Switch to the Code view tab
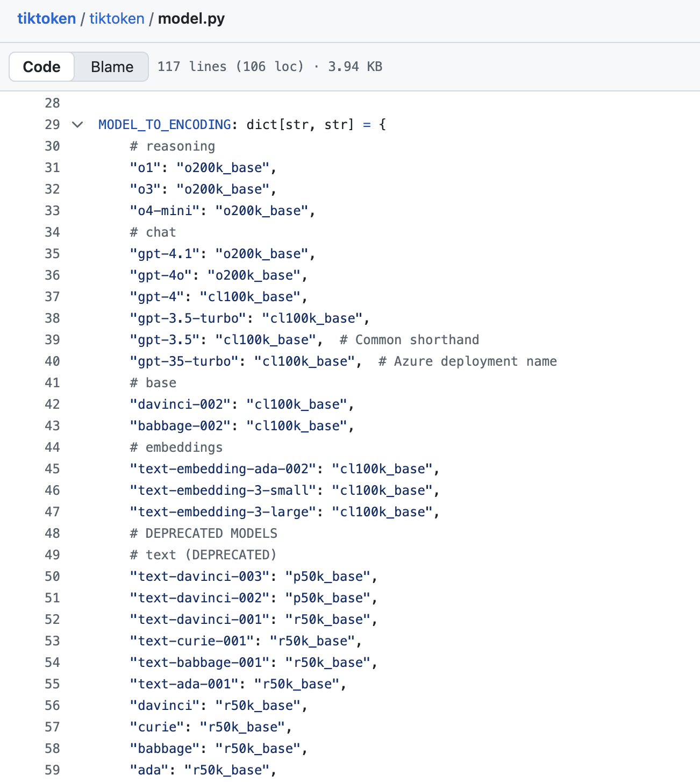The width and height of the screenshot is (700, 782). point(41,67)
